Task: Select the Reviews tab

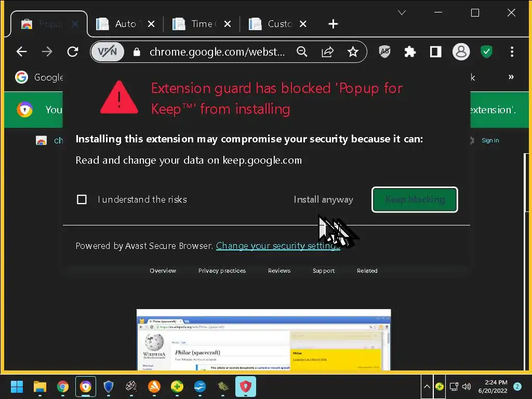Action: [279, 271]
